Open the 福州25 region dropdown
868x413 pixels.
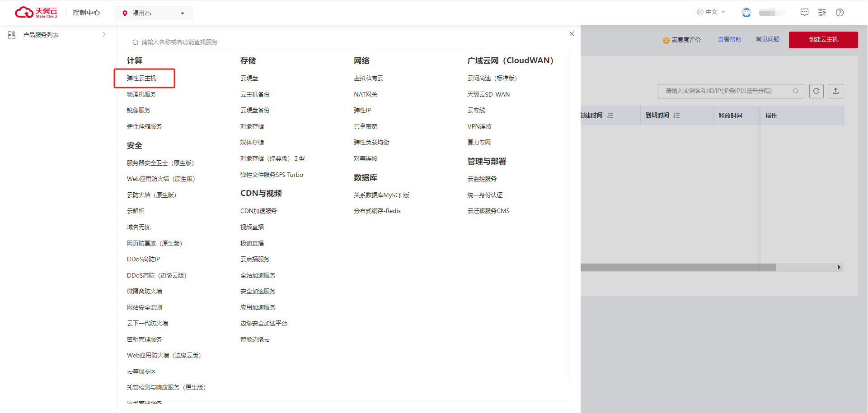154,13
